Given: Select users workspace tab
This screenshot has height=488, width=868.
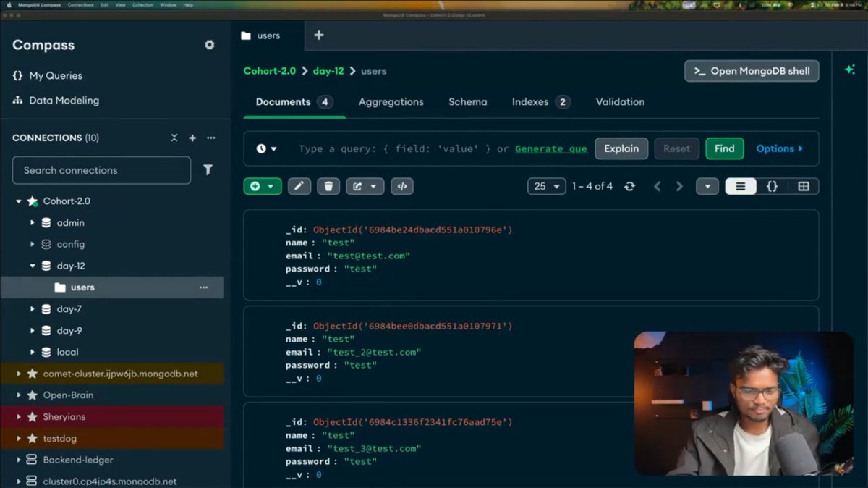Looking at the screenshot, I should tap(268, 35).
